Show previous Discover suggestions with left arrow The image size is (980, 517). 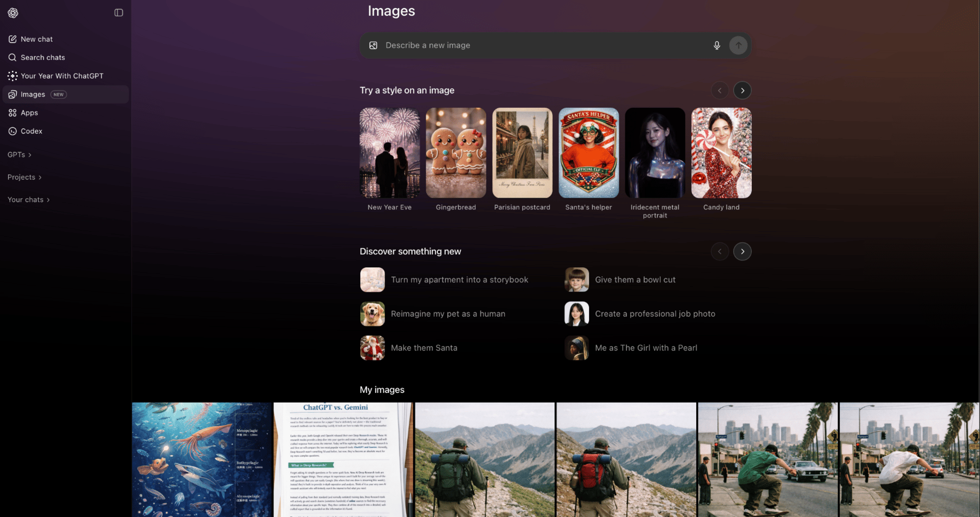[x=720, y=251]
